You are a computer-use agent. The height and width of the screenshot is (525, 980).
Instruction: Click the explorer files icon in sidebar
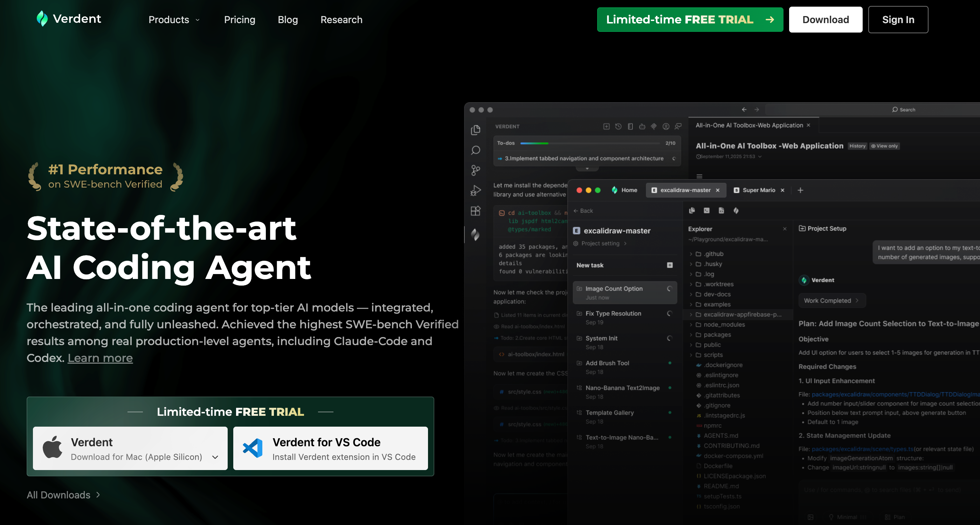click(x=476, y=130)
